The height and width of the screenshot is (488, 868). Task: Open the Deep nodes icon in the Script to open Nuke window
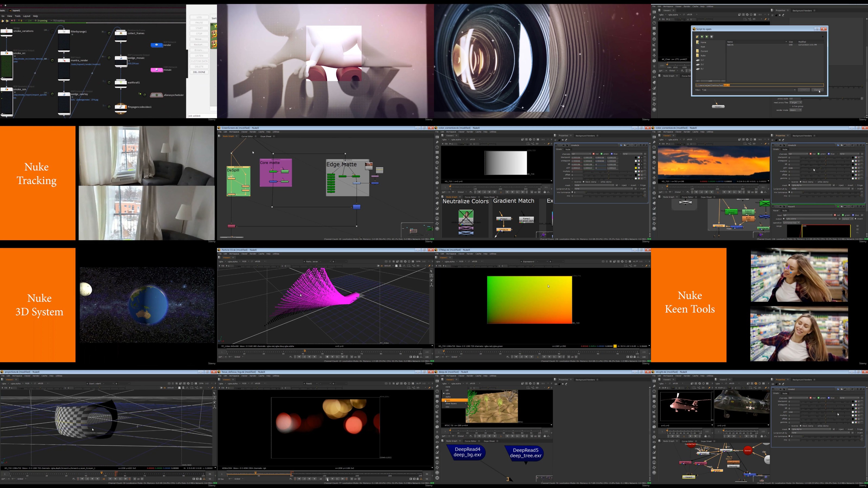pyautogui.click(x=654, y=71)
